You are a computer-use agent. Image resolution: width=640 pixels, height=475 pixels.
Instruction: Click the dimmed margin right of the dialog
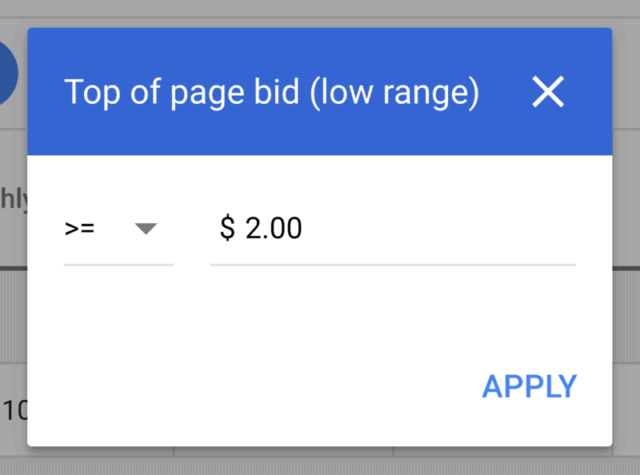click(x=627, y=237)
